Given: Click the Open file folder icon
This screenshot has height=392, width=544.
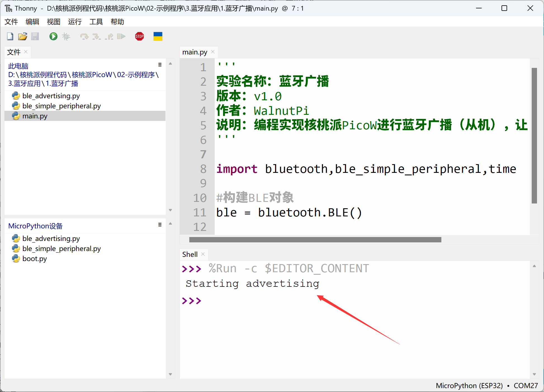Looking at the screenshot, I should point(23,36).
